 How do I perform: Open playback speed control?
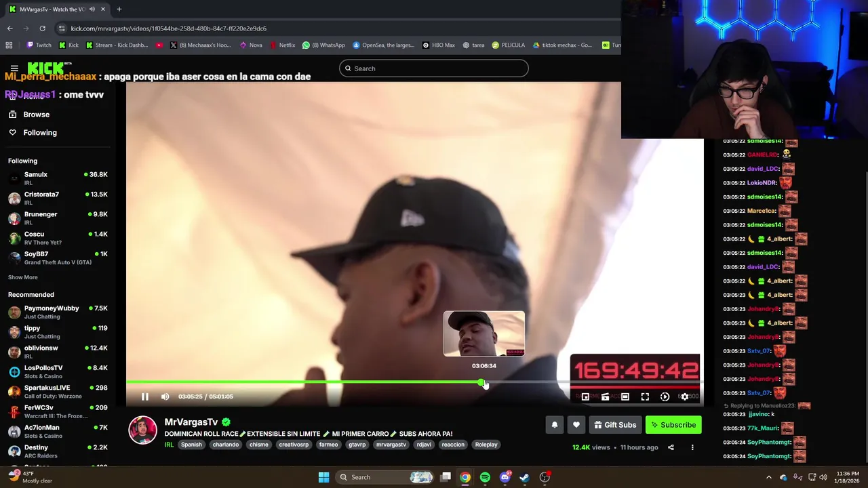[665, 396]
